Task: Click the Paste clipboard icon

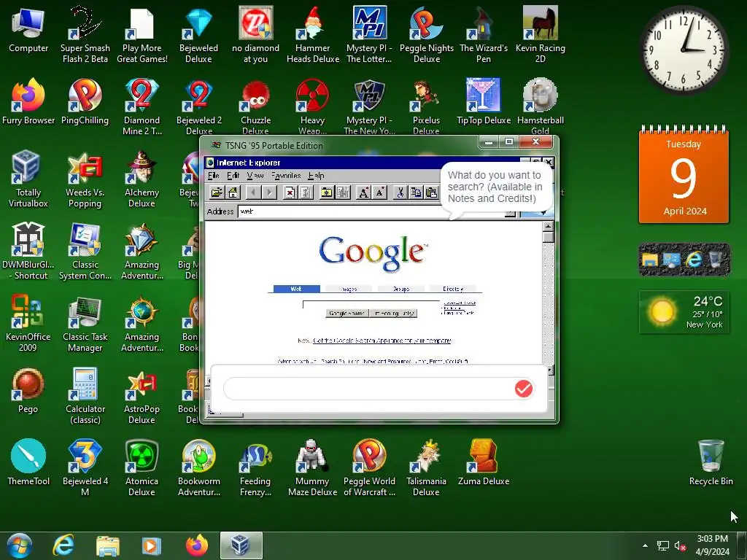Action: pyautogui.click(x=432, y=192)
